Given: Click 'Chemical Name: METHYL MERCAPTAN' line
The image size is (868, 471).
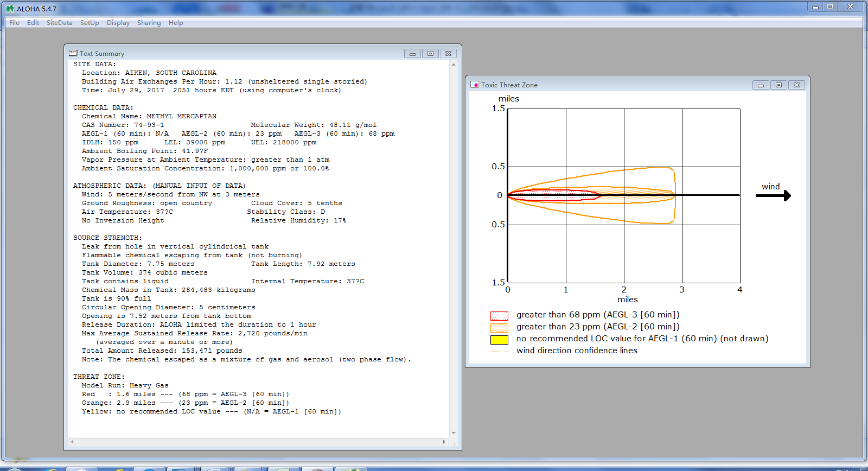Looking at the screenshot, I should [149, 116].
